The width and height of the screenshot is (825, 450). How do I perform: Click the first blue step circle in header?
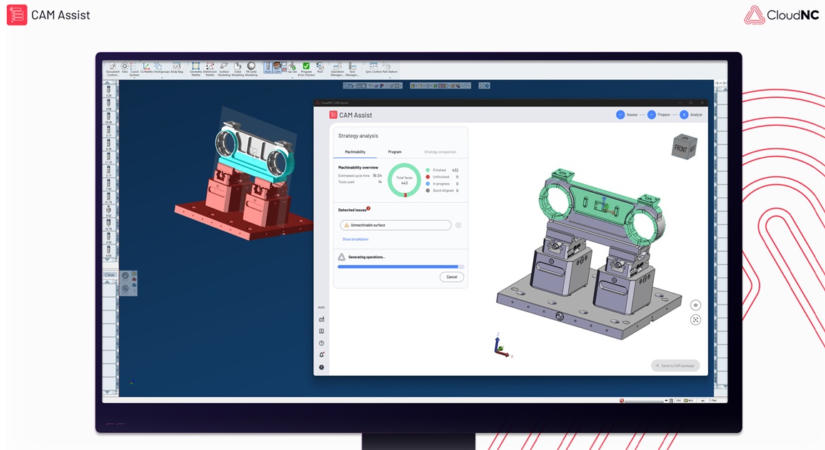tap(620, 115)
